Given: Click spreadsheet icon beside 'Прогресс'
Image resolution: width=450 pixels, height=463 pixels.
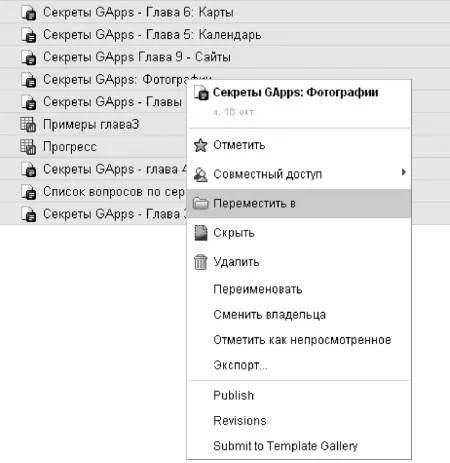Looking at the screenshot, I should coord(28,147).
